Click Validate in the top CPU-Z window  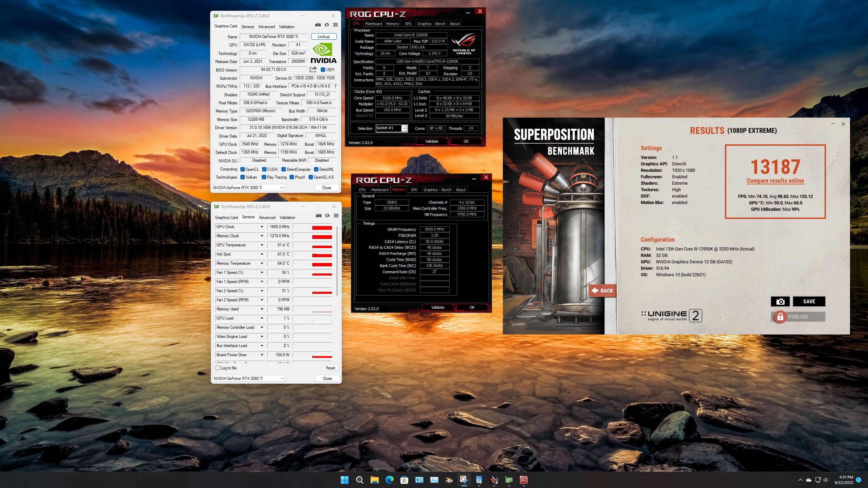pos(431,141)
